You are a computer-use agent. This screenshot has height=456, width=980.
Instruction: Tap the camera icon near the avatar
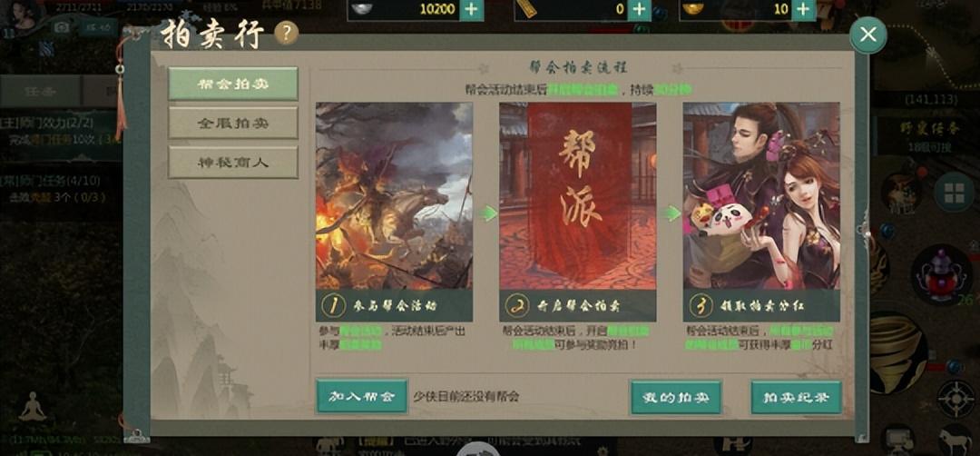tap(62, 27)
